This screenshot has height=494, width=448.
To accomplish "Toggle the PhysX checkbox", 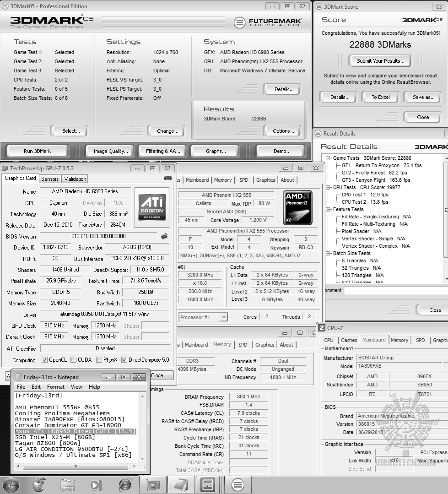I will 99,360.
